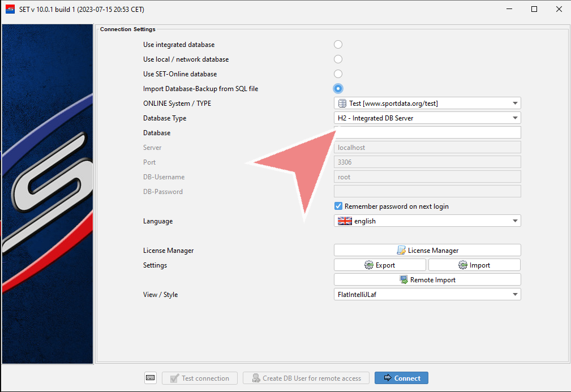Import settings from file
Viewport: 571px width, 392px height.
click(x=474, y=265)
